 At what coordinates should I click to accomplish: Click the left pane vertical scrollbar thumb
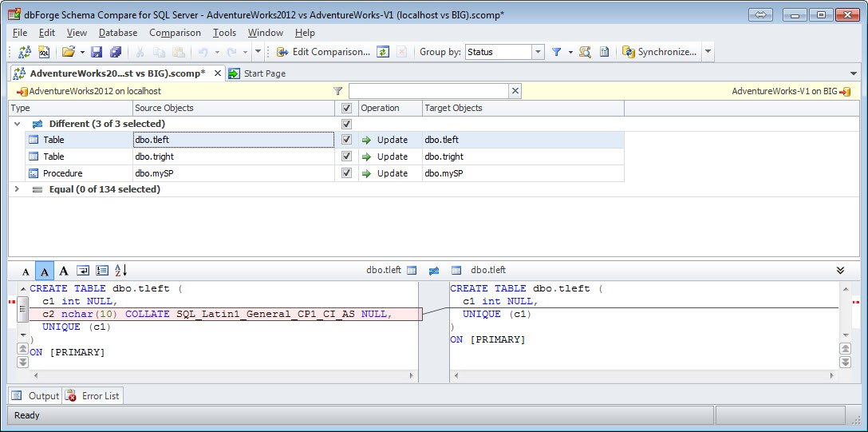[22, 308]
